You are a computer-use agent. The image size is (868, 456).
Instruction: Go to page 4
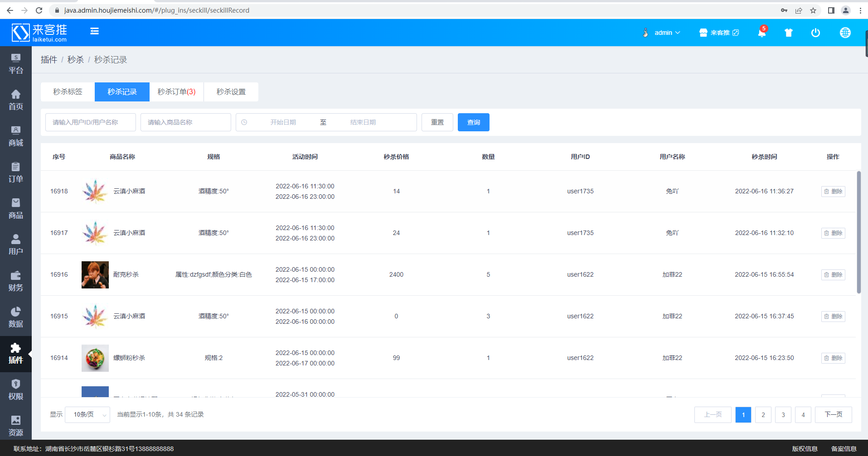pos(803,415)
